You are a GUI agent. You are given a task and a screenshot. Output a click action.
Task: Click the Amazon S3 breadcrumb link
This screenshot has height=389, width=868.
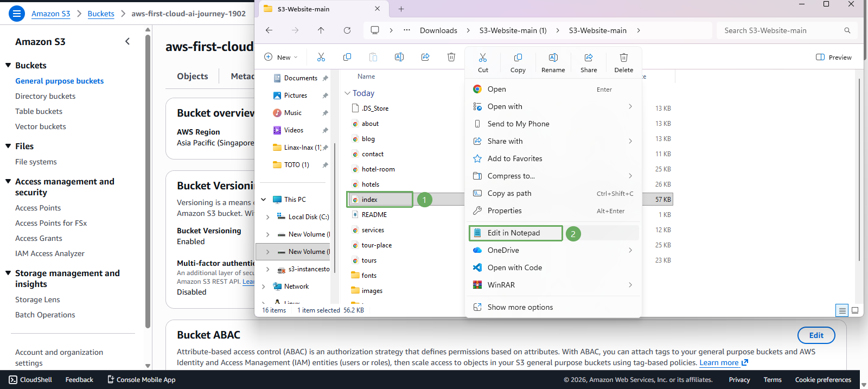(x=50, y=14)
